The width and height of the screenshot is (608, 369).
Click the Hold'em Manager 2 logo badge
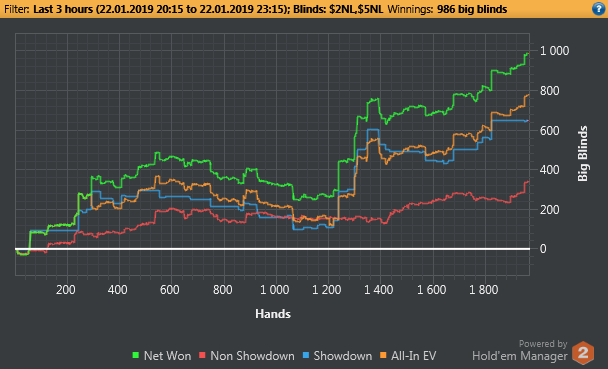[x=583, y=353]
